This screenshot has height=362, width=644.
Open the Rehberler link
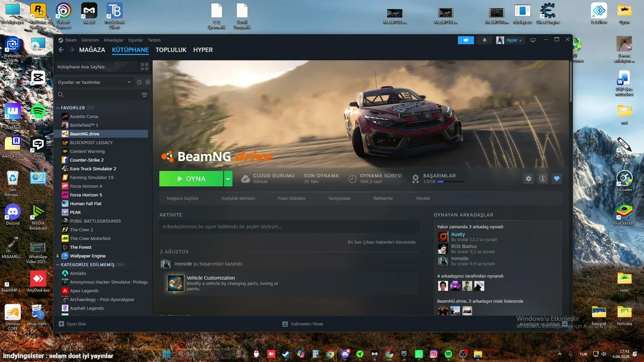click(x=383, y=198)
